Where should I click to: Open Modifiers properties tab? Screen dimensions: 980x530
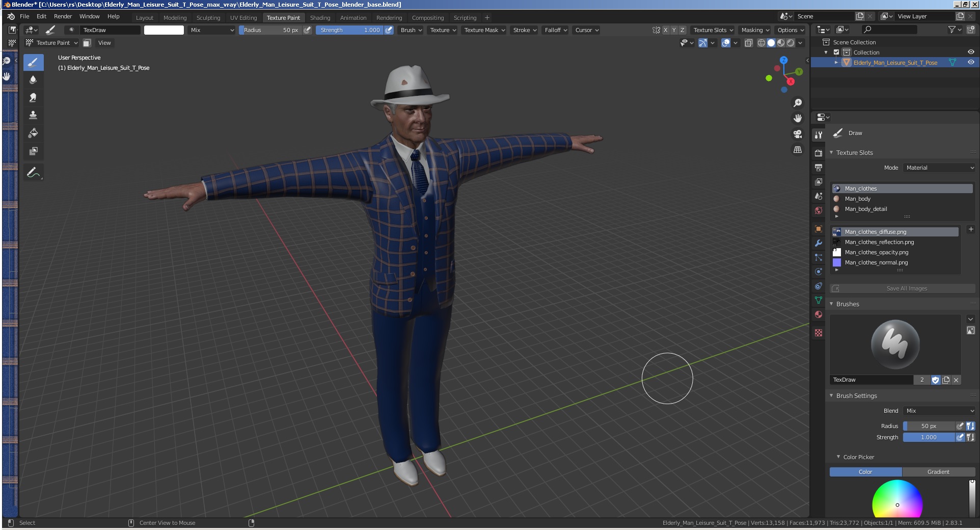click(x=819, y=243)
